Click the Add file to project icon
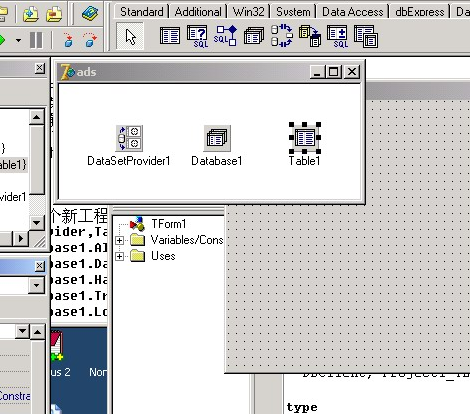This screenshot has height=416, width=471. pyautogui.click(x=31, y=14)
